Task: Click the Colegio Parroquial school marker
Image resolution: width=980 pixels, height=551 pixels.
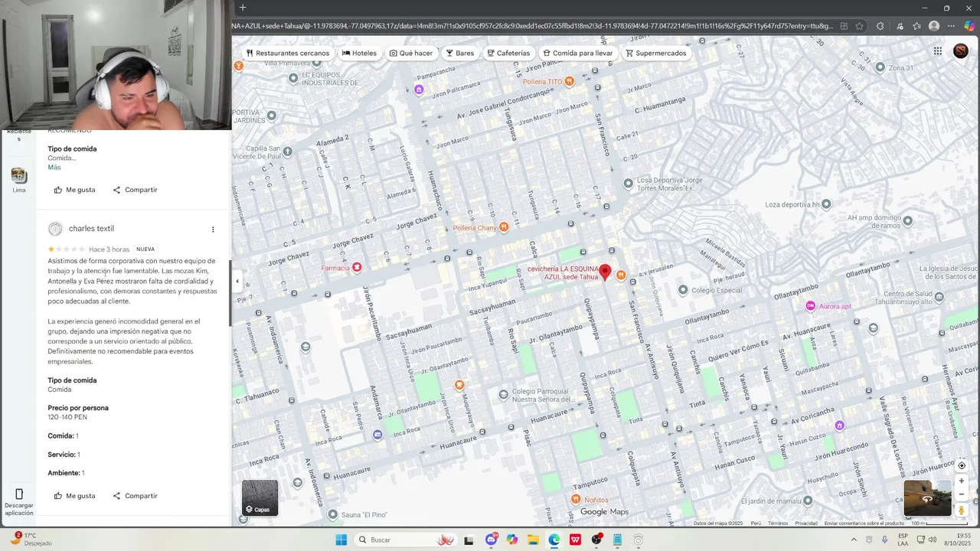Action: (503, 395)
